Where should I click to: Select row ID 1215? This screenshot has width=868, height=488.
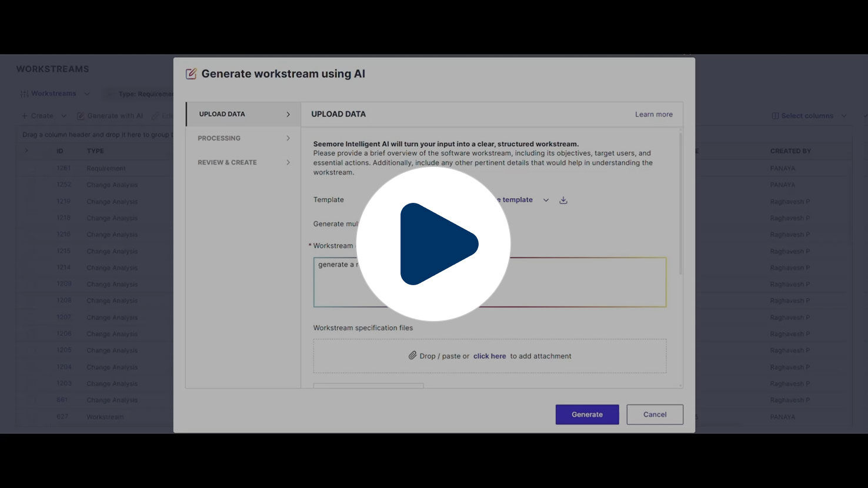coord(64,251)
